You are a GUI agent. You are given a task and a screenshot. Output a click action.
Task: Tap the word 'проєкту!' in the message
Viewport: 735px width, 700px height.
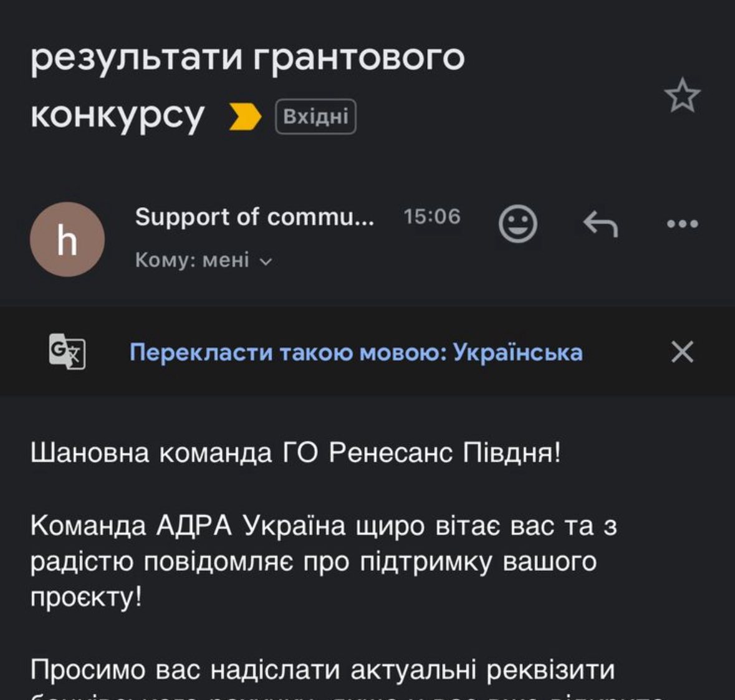pyautogui.click(x=86, y=597)
